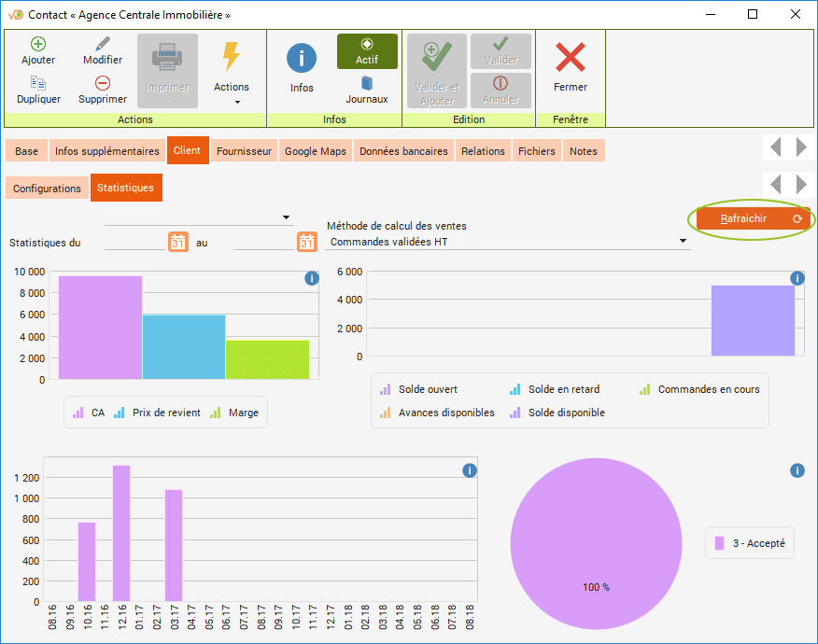818x644 pixels.
Task: Open the Journaux icon
Action: [x=367, y=83]
